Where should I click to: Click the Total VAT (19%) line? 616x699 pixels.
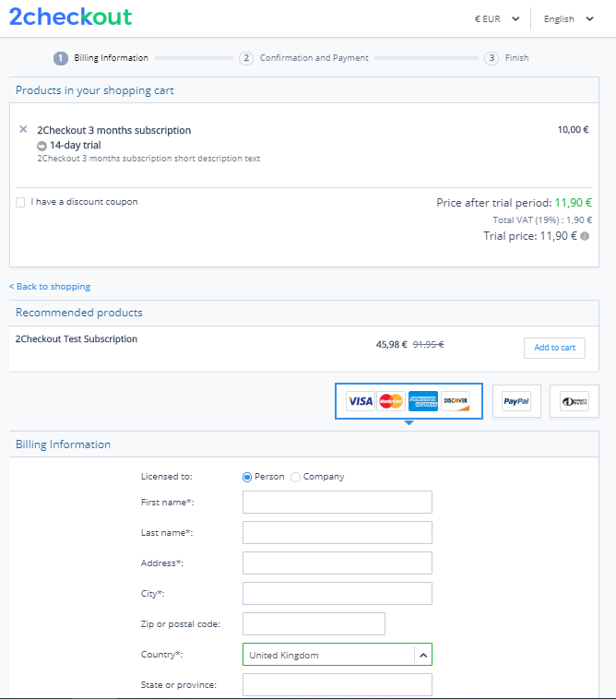pyautogui.click(x=542, y=219)
